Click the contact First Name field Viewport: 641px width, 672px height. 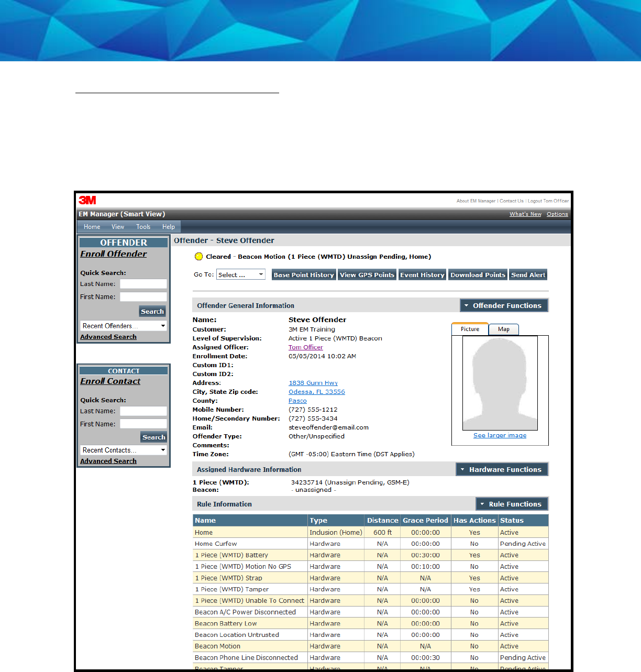(143, 424)
